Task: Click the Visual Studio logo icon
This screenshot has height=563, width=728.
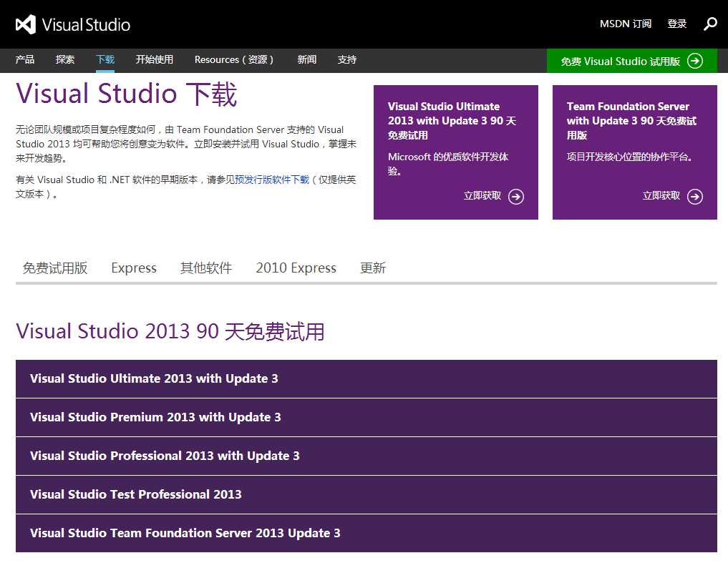Action: [26, 24]
